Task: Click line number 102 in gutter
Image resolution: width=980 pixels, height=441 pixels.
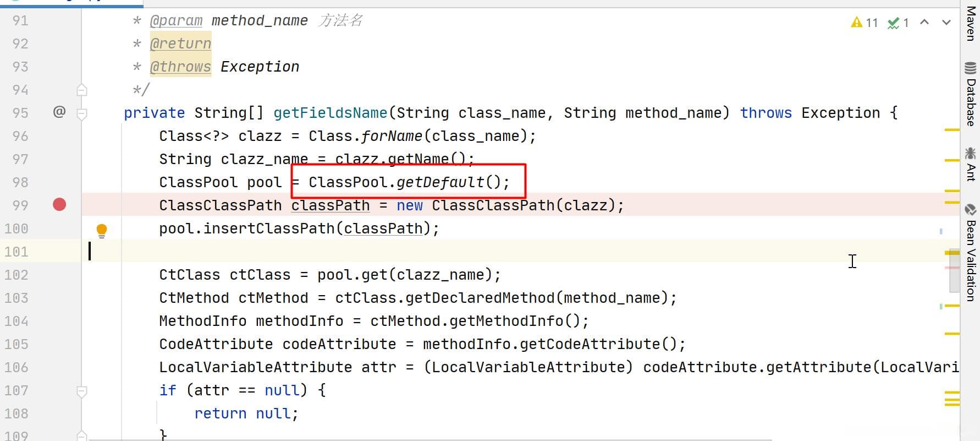Action: pos(16,275)
